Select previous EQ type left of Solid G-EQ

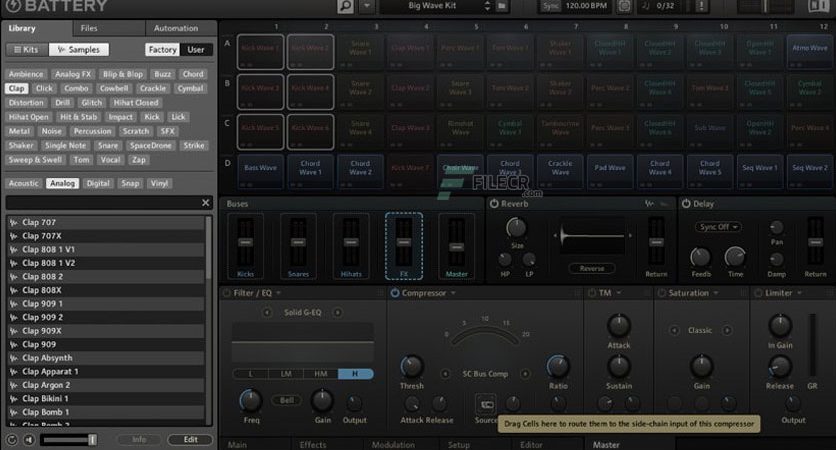tap(267, 312)
